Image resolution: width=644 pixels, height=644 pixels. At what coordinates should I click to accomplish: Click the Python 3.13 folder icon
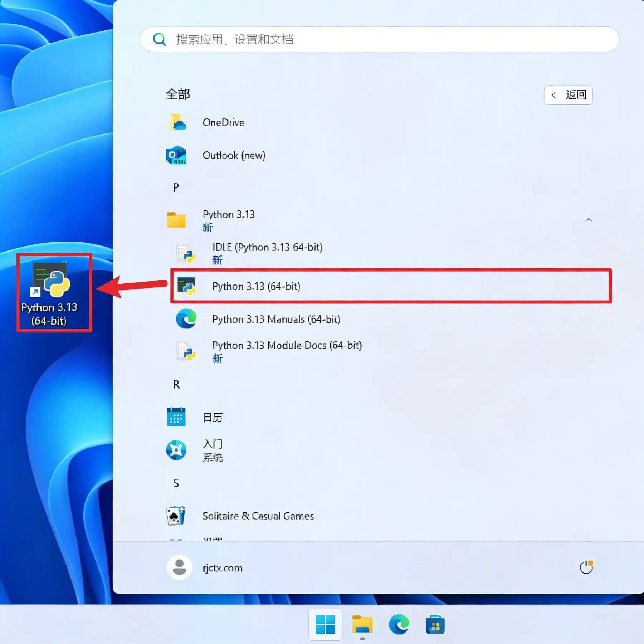[176, 220]
